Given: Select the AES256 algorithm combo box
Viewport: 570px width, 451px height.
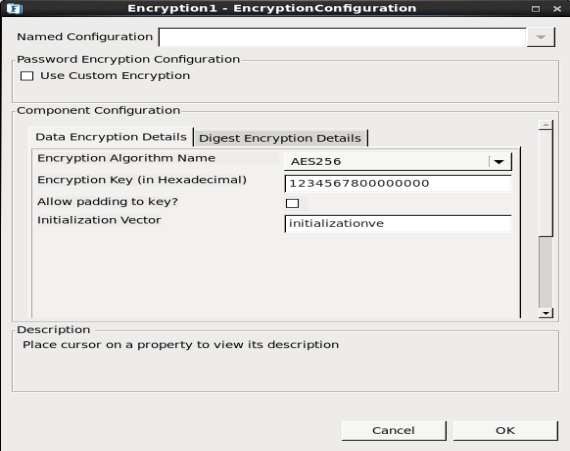Looking at the screenshot, I should click(398, 161).
